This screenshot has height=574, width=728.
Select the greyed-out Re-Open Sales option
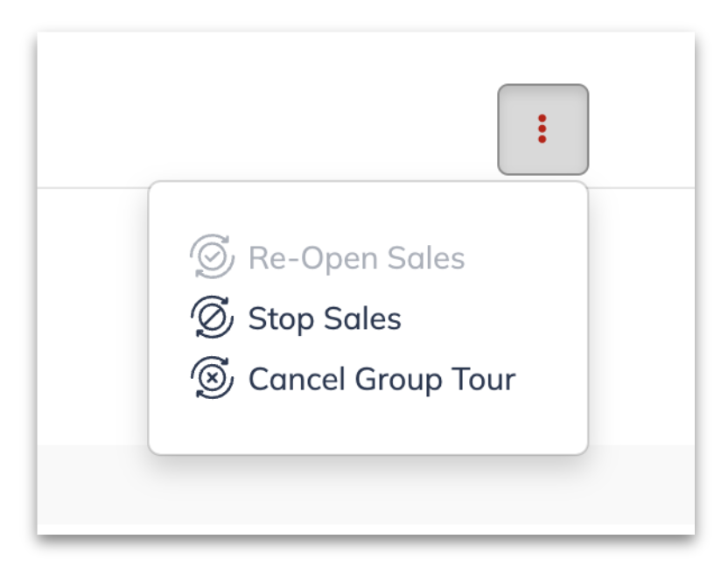click(x=327, y=257)
